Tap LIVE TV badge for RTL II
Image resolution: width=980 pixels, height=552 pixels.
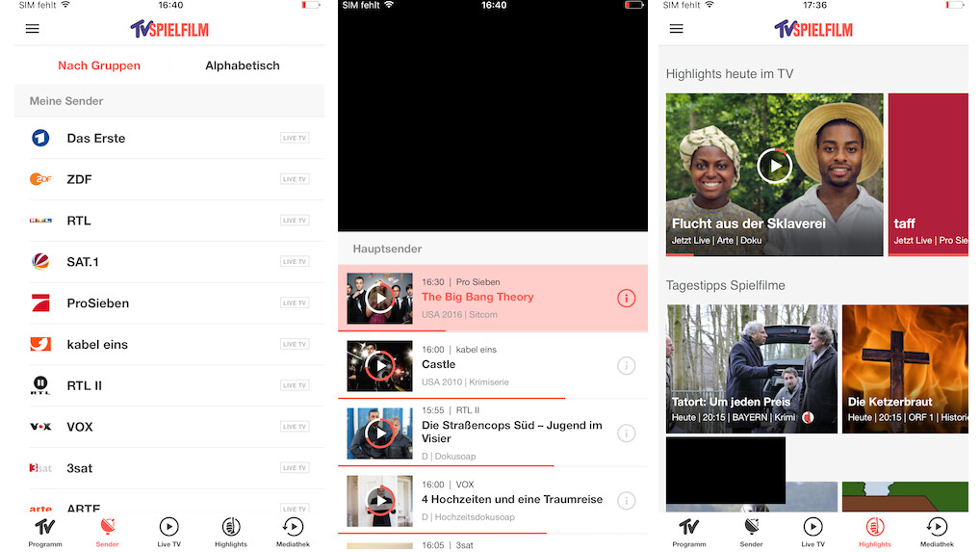click(x=295, y=385)
